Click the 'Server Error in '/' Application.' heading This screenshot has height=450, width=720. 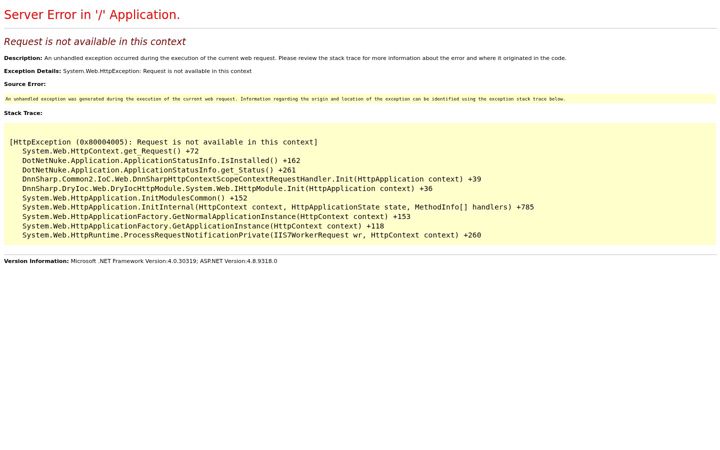[92, 15]
